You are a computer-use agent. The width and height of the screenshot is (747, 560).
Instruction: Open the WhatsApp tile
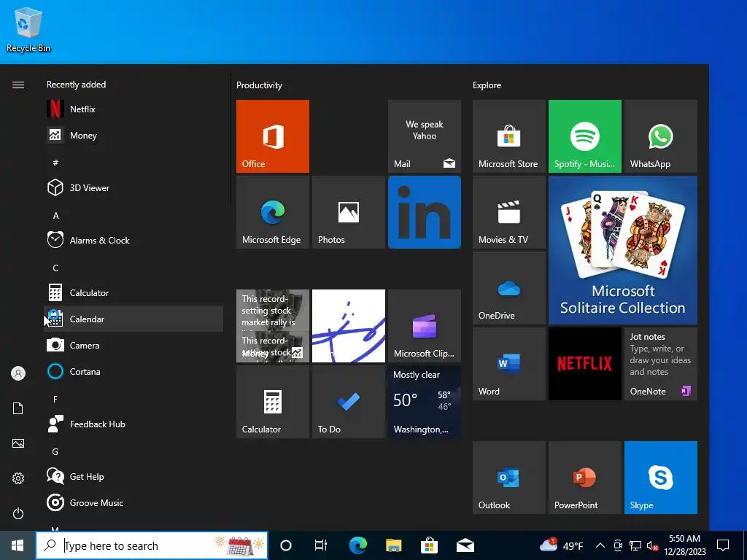coord(661,136)
